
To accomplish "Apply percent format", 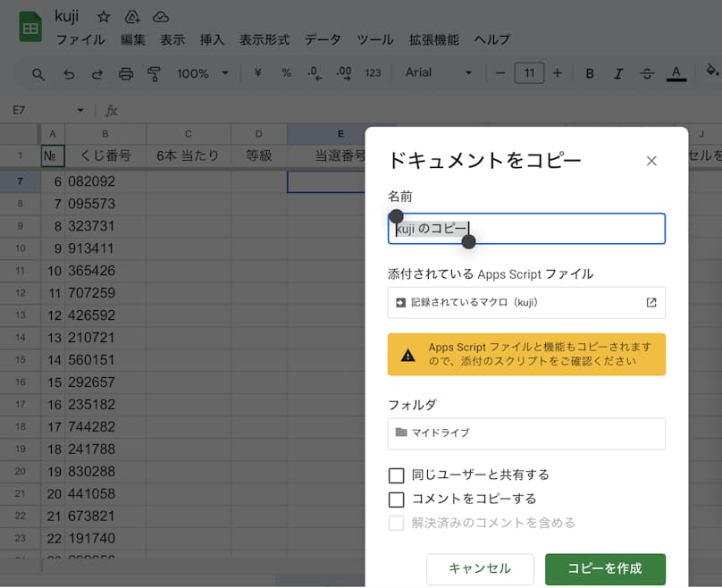I will 286,73.
